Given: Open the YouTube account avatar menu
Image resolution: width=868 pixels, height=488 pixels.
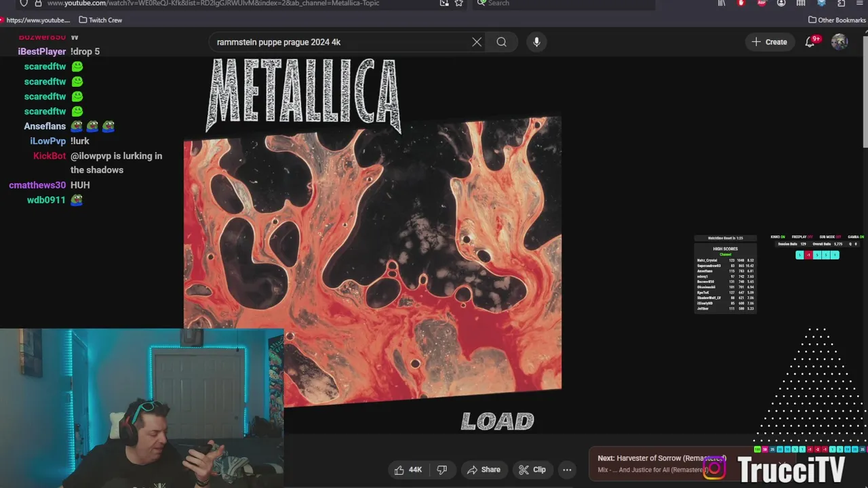Looking at the screenshot, I should click(x=840, y=42).
